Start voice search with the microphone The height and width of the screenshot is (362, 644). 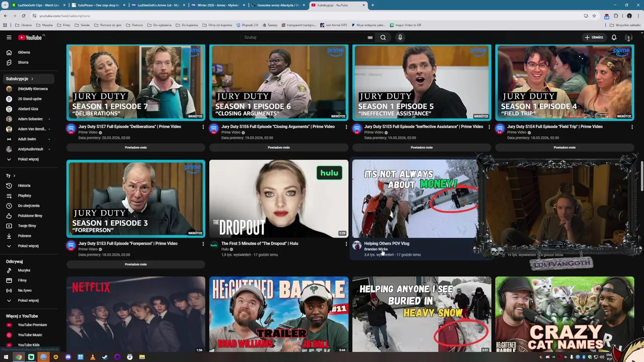[x=400, y=37]
